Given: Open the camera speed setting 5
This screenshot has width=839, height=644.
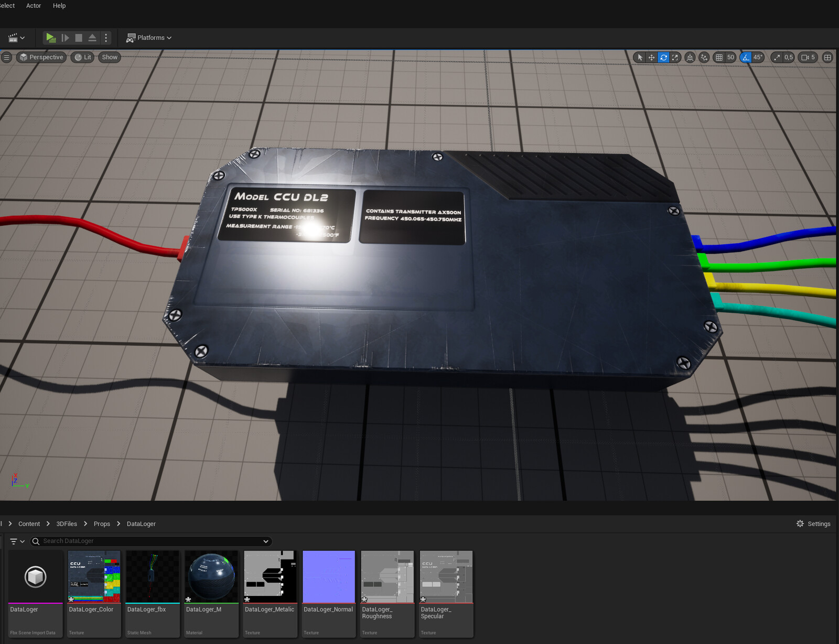Looking at the screenshot, I should point(808,58).
